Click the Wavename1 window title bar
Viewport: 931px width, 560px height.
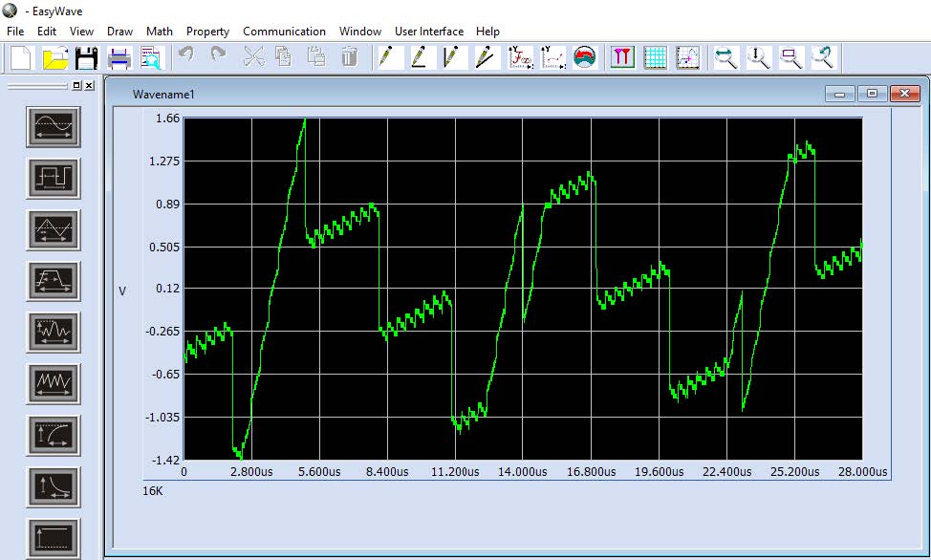click(478, 94)
